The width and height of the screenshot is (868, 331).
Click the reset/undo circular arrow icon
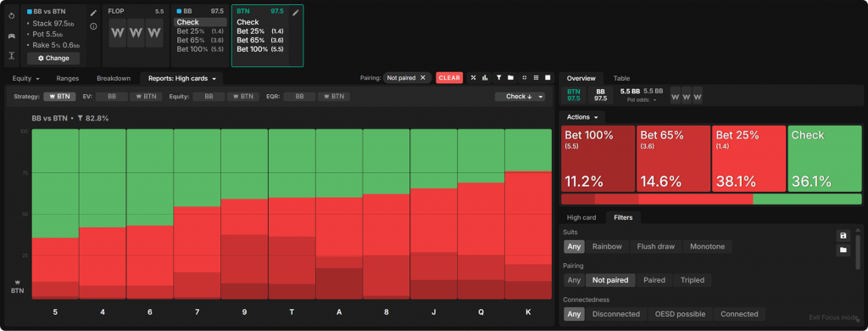[x=12, y=15]
